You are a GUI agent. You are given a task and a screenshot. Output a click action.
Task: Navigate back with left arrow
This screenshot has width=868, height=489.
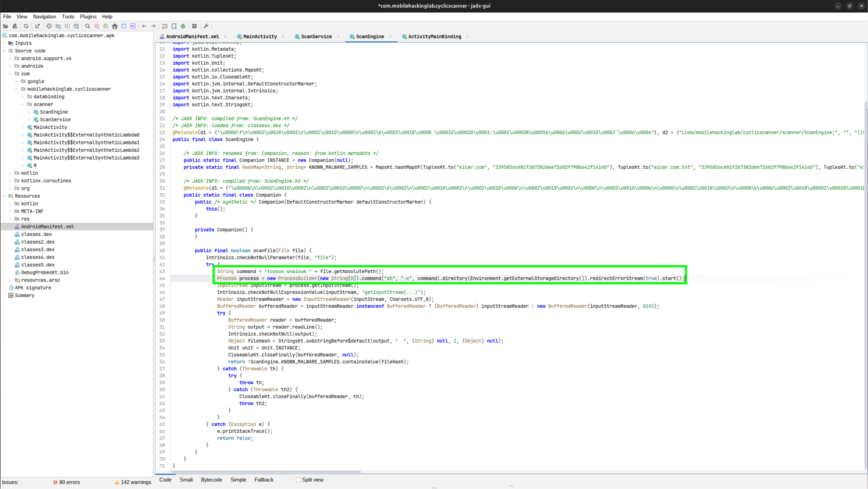[144, 26]
